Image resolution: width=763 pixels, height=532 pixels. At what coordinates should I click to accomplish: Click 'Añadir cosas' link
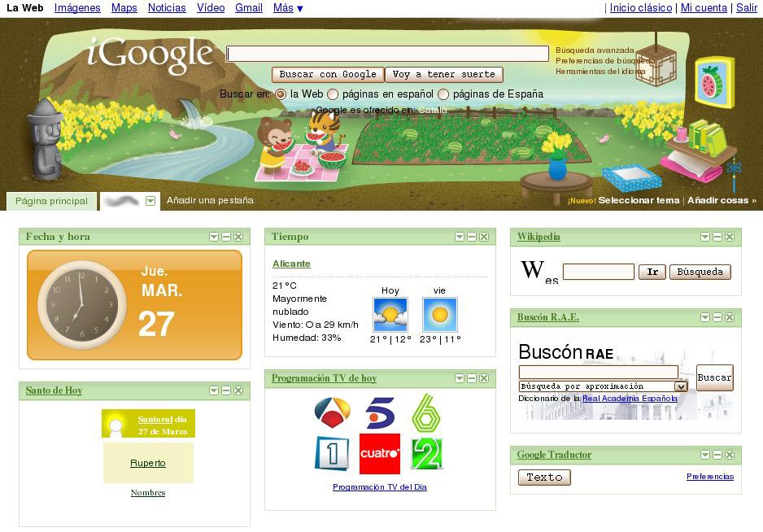tap(722, 200)
